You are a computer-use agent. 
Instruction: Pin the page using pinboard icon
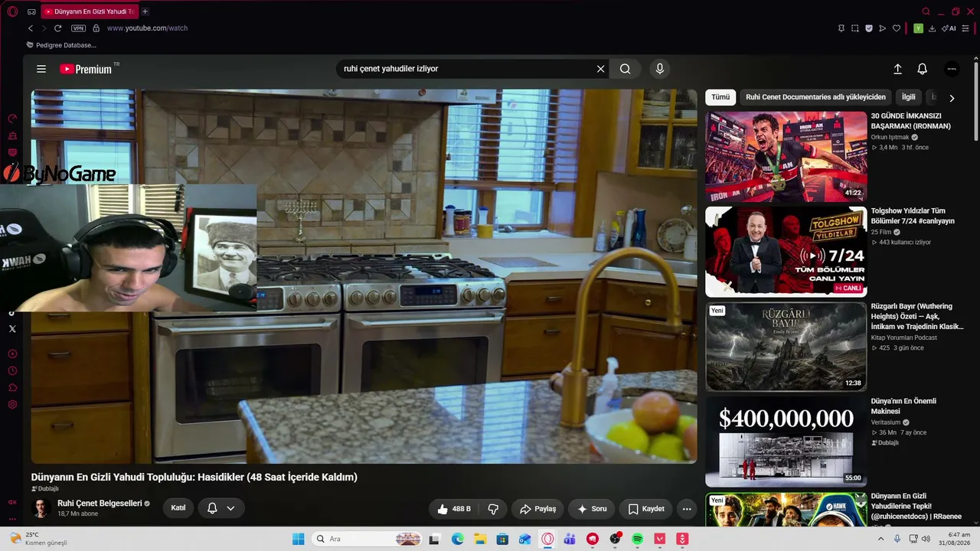click(x=841, y=28)
